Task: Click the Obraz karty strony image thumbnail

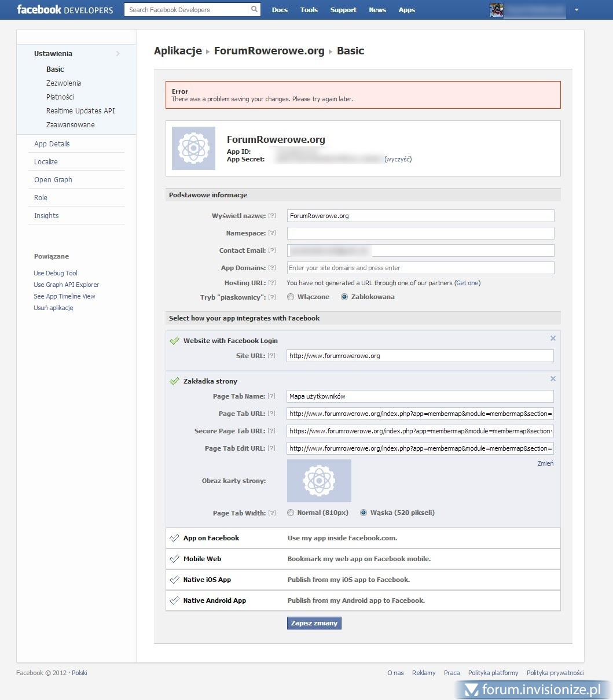Action: pos(319,481)
